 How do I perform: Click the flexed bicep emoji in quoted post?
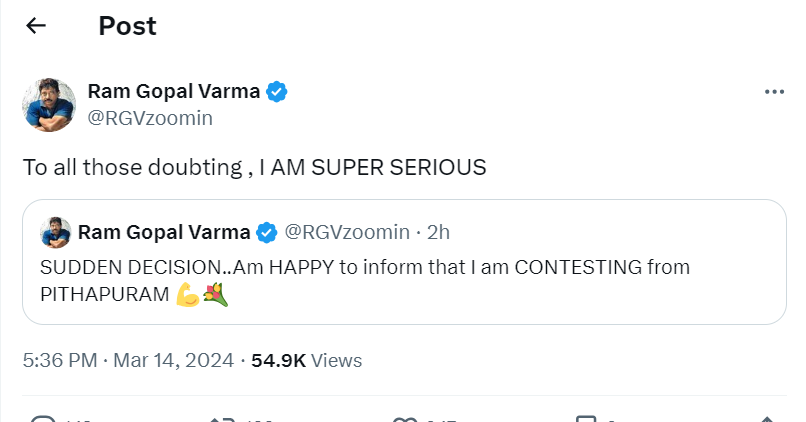pos(188,298)
